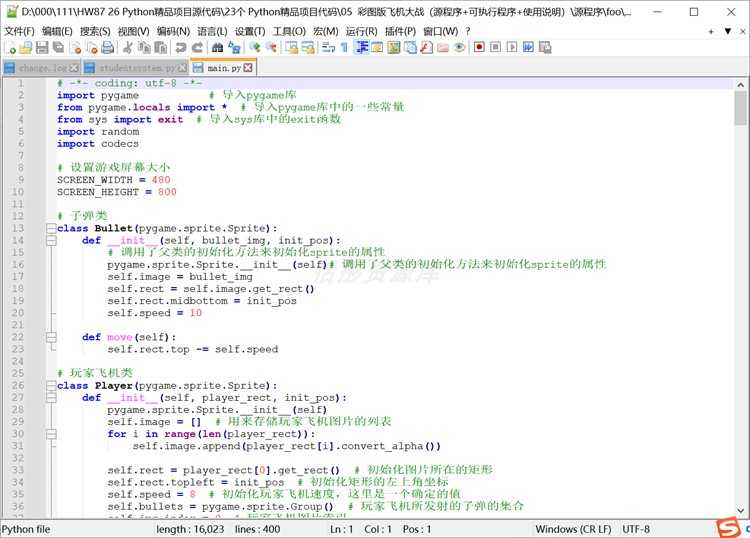Viewport: 750px width, 538px height.
Task: Open the 文件(F) menu
Action: 19,32
